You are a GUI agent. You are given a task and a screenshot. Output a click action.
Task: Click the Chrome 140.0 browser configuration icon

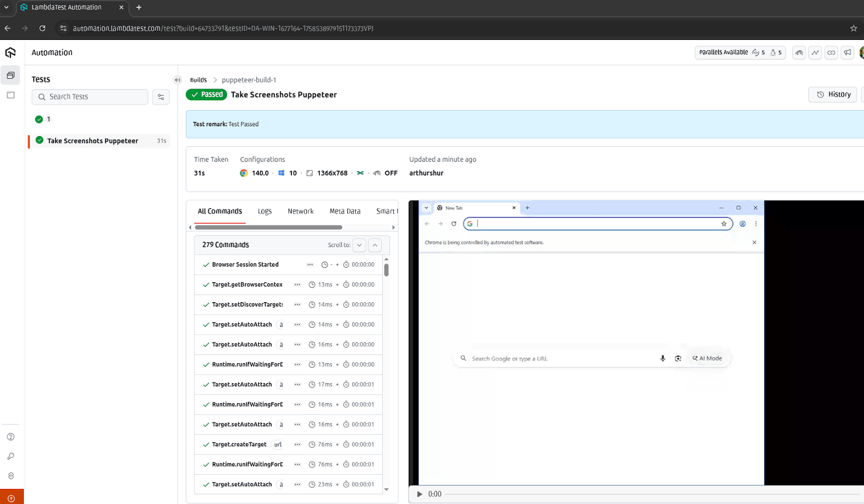pyautogui.click(x=244, y=173)
